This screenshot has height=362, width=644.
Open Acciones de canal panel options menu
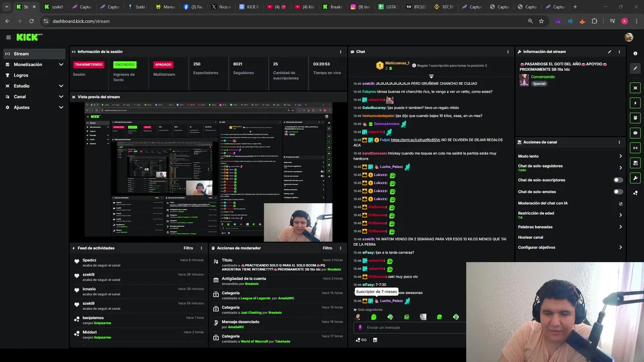pyautogui.click(x=619, y=142)
